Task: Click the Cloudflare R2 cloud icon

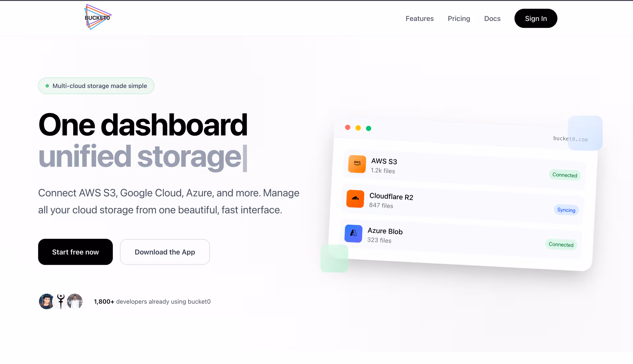Action: 355,199
